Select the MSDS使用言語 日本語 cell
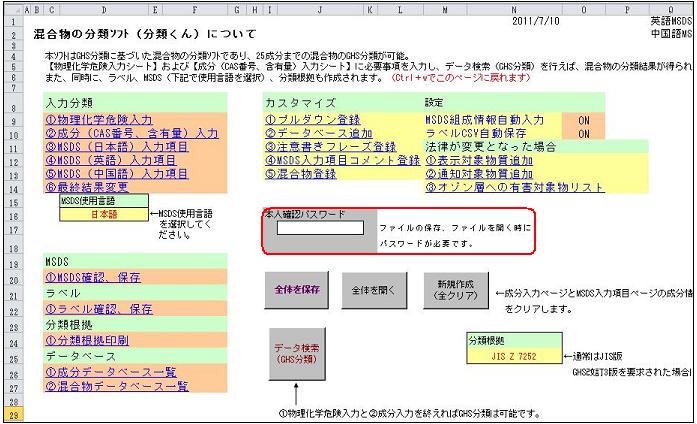The height and width of the screenshot is (424, 697). point(104,214)
